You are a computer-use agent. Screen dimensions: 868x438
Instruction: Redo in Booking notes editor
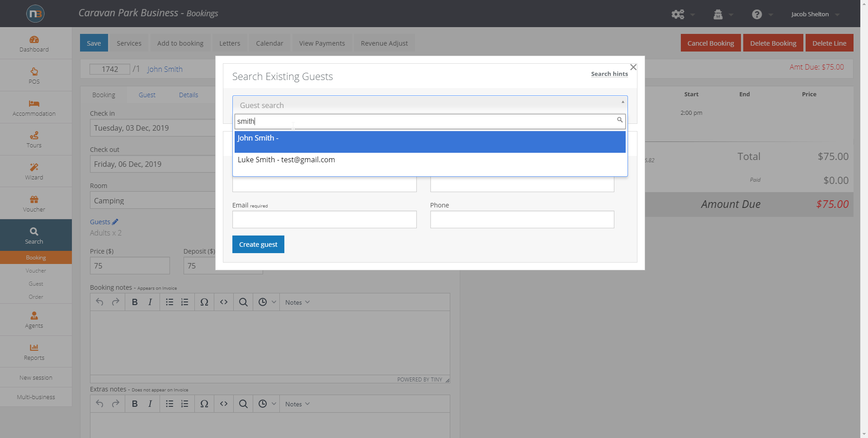(x=116, y=302)
